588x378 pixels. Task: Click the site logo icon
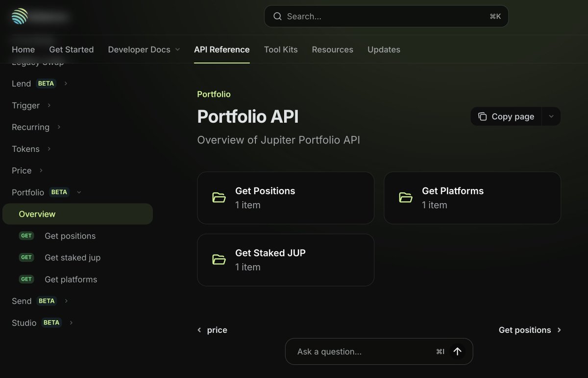20,16
